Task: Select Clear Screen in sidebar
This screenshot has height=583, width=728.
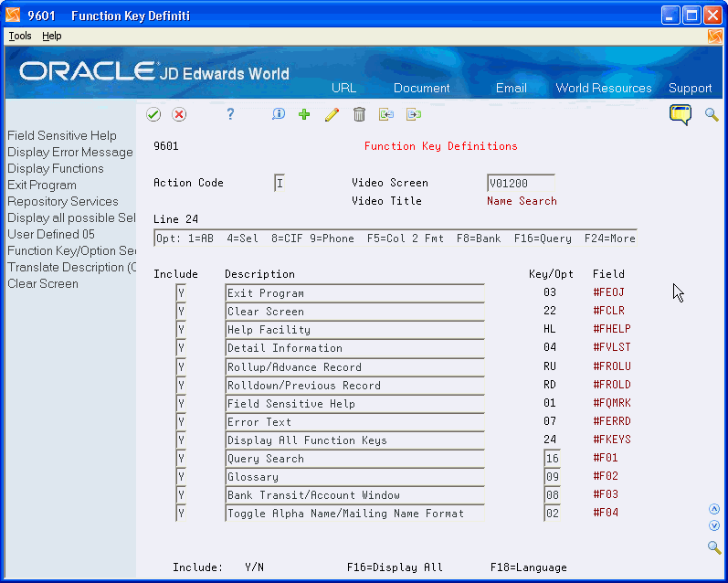Action: (43, 283)
